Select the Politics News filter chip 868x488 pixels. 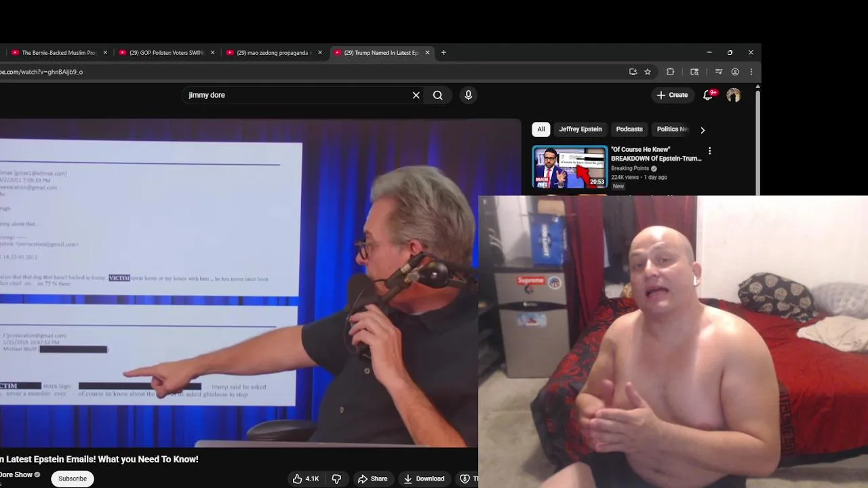671,129
